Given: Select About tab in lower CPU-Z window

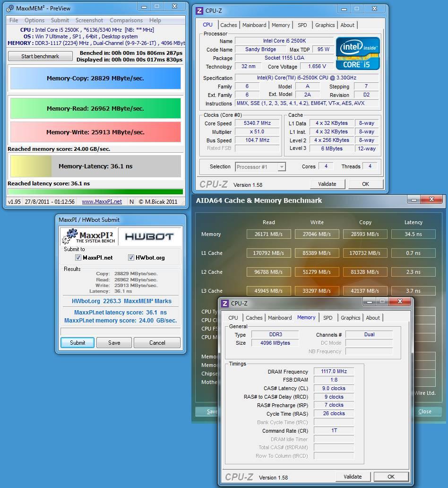Looking at the screenshot, I should tap(373, 318).
